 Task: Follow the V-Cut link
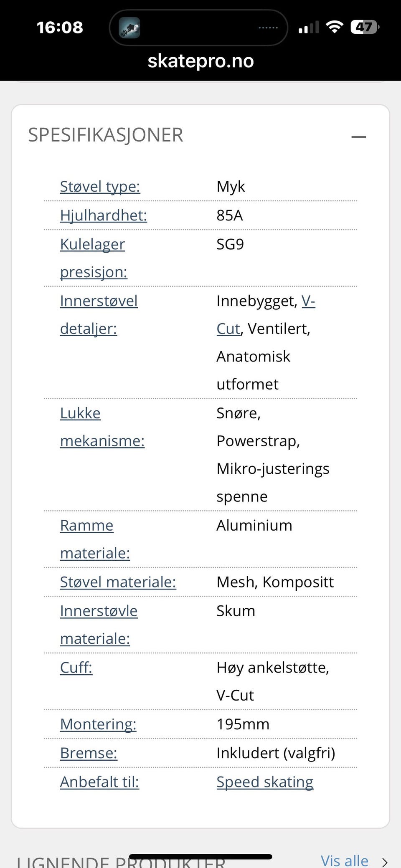tap(308, 301)
